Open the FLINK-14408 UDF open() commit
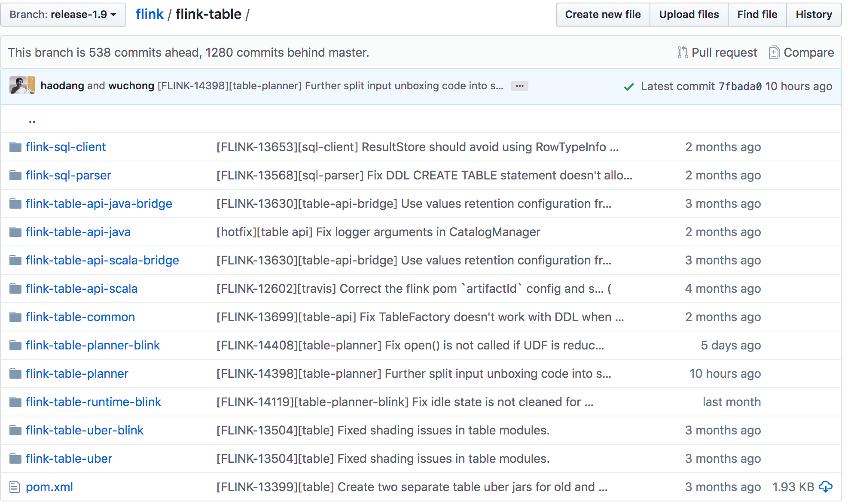Screen dimensions: 848x504 (410, 345)
